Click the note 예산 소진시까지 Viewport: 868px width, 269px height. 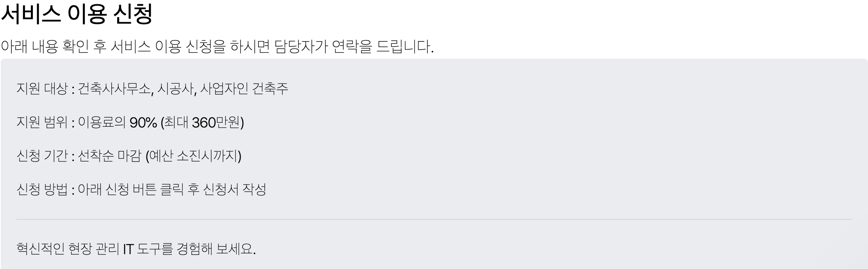[x=193, y=156]
